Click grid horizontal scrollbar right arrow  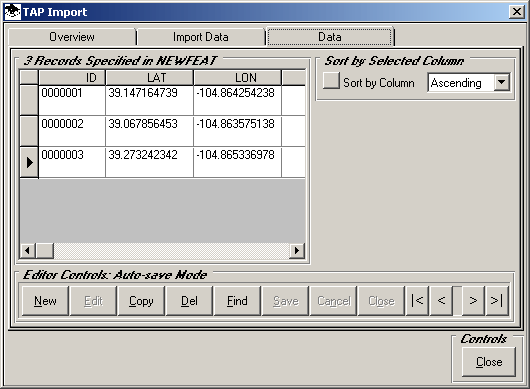click(297, 250)
